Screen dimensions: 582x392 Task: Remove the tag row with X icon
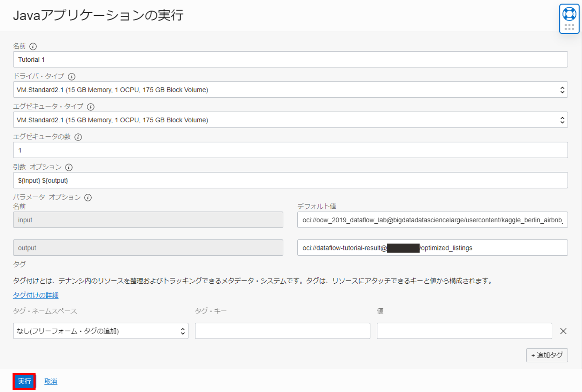pyautogui.click(x=563, y=331)
